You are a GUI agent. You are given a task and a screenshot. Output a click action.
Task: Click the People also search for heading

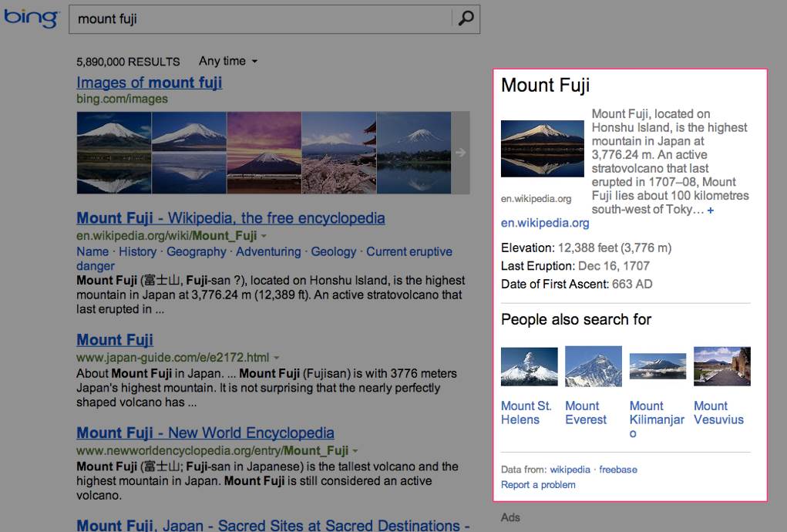click(577, 320)
